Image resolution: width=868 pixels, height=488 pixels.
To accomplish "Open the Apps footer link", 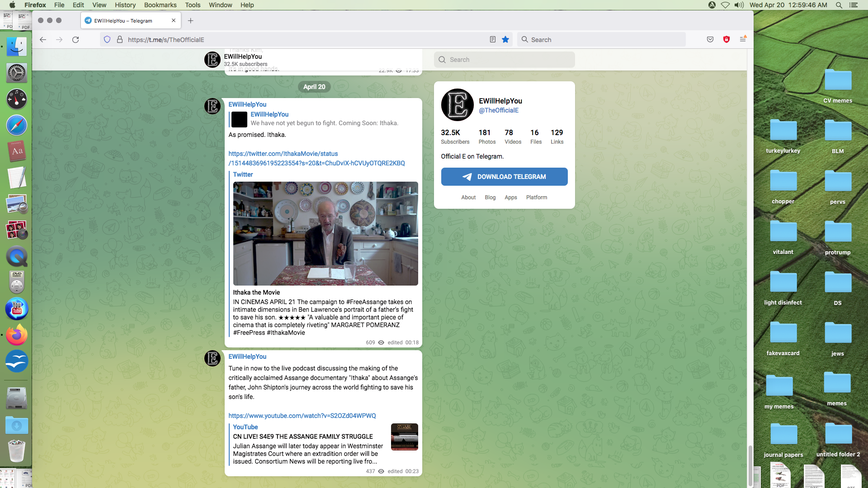I will pos(511,197).
